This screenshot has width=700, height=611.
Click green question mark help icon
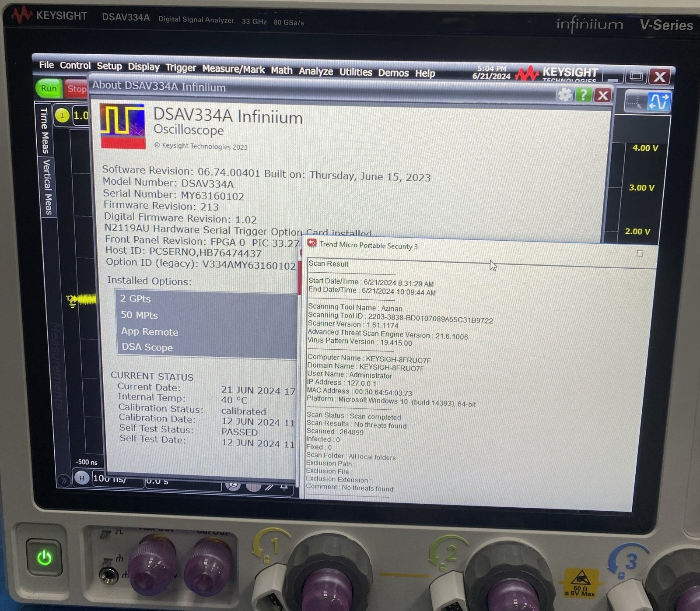tap(584, 95)
